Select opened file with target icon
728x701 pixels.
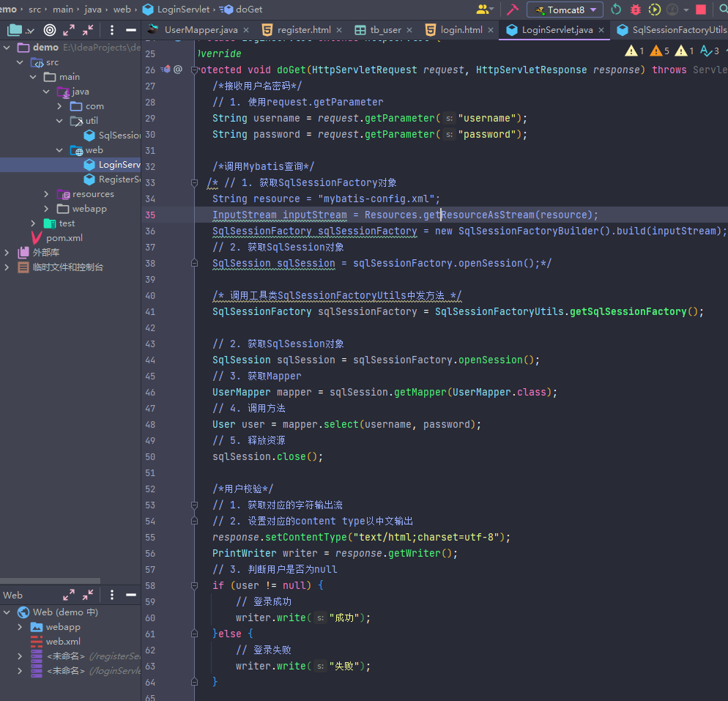(x=50, y=30)
